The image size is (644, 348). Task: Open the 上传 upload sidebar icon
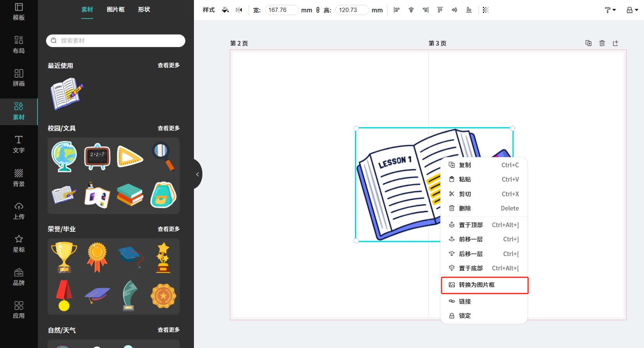19,211
